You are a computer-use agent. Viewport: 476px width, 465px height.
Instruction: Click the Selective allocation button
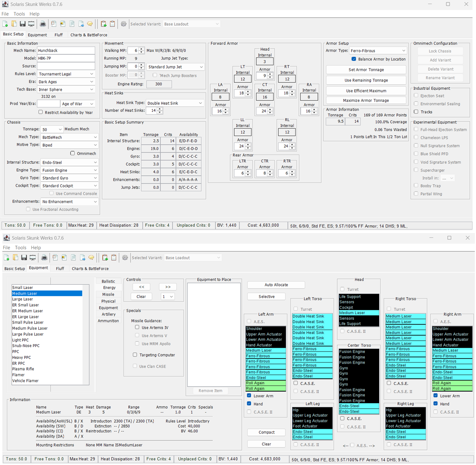(267, 296)
